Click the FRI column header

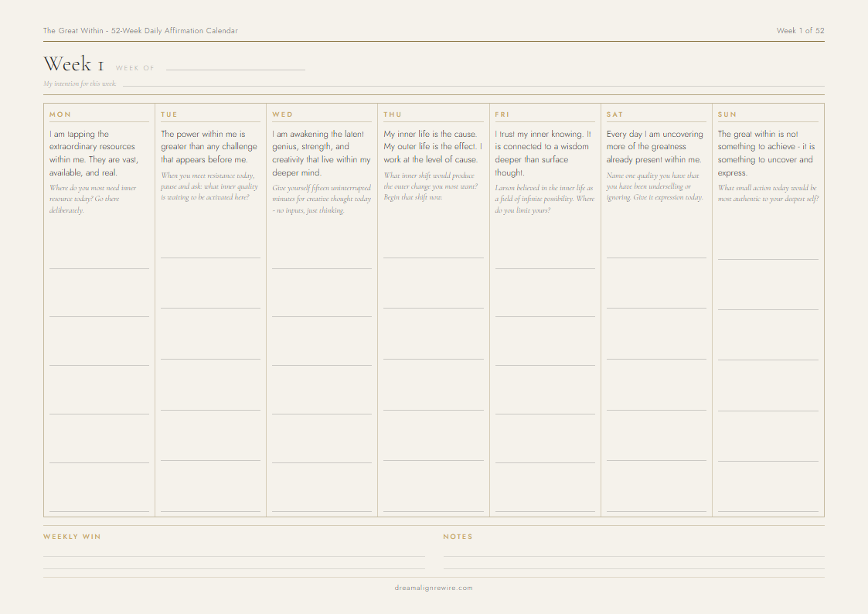pyautogui.click(x=502, y=114)
